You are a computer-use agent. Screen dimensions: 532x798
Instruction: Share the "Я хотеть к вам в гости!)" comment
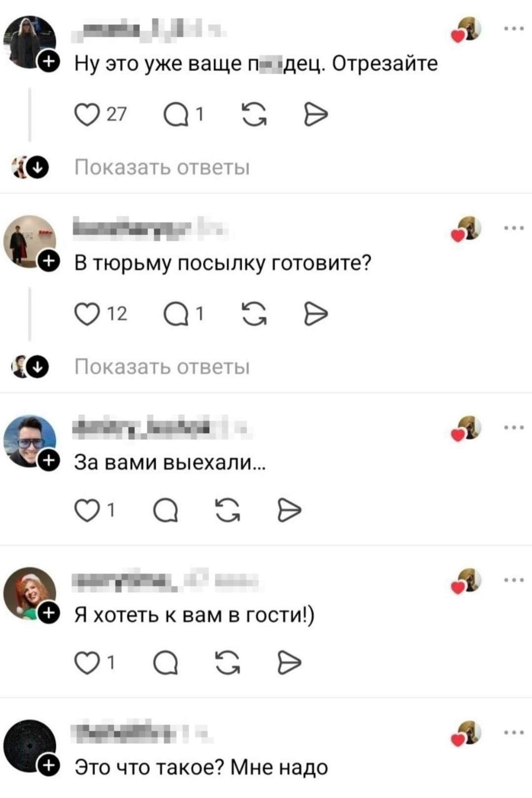click(x=289, y=663)
